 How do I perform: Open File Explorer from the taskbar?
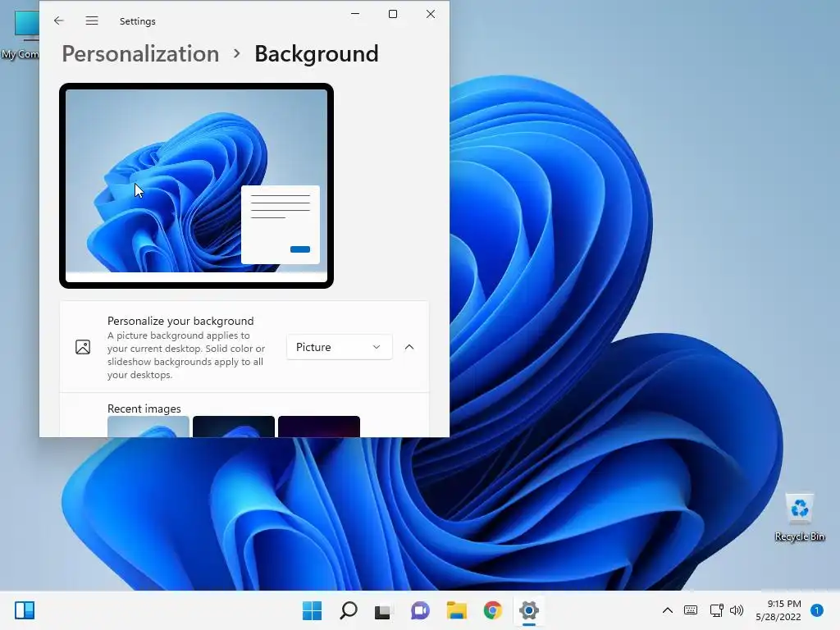click(456, 610)
